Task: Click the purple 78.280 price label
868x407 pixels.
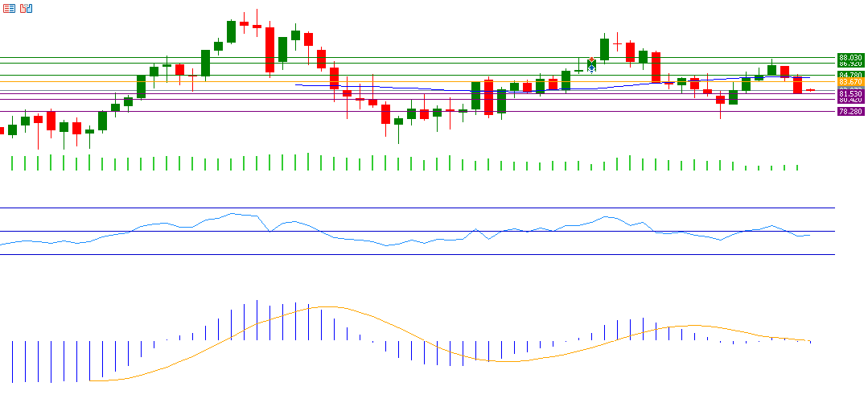Action: pyautogui.click(x=849, y=112)
